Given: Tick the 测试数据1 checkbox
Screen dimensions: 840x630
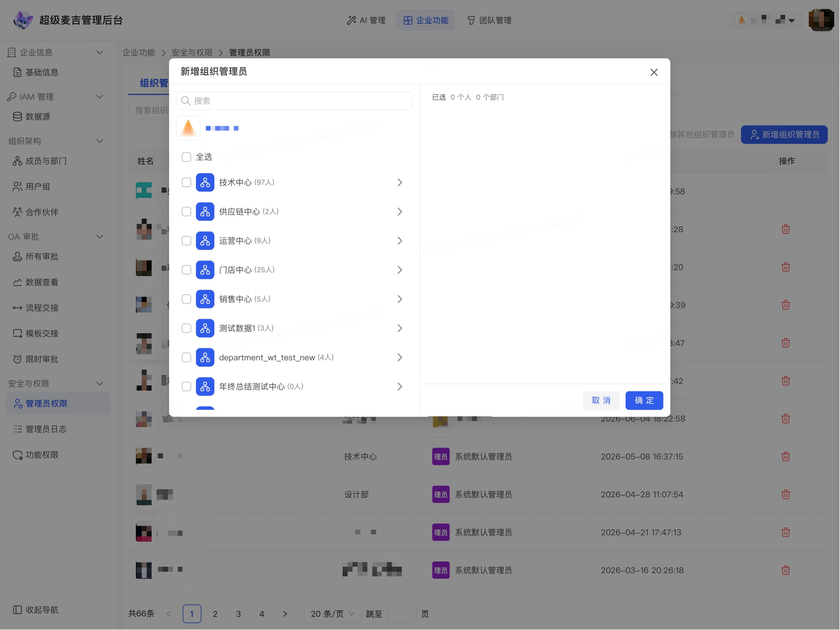Looking at the screenshot, I should coord(186,328).
